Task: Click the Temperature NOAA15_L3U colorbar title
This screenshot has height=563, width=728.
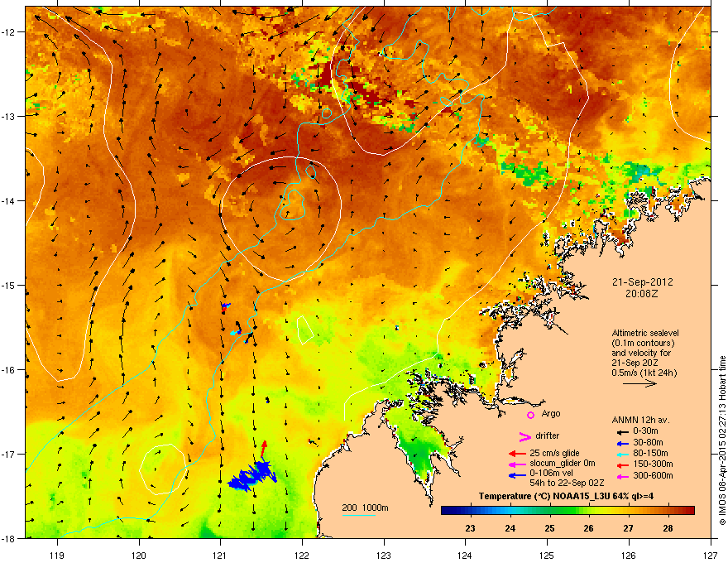Action: tap(567, 496)
